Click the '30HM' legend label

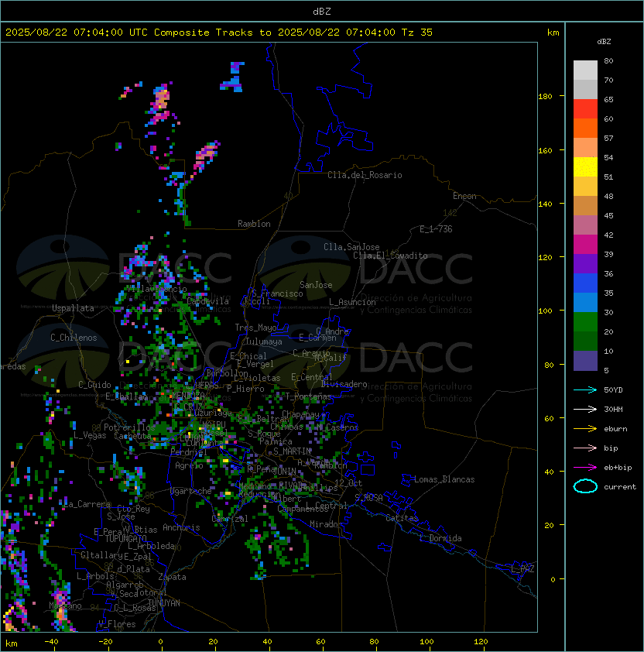tap(613, 410)
